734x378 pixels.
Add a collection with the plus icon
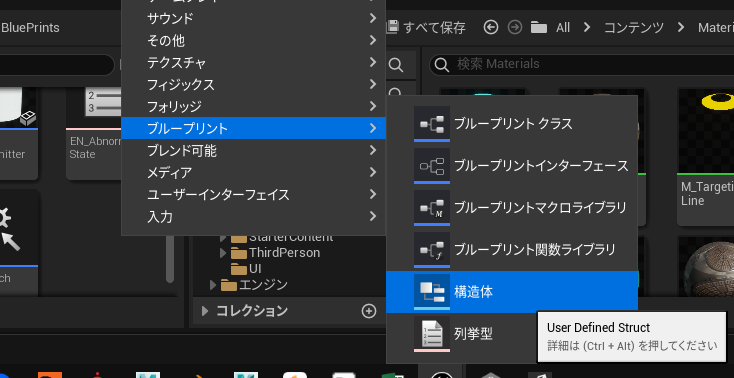369,311
